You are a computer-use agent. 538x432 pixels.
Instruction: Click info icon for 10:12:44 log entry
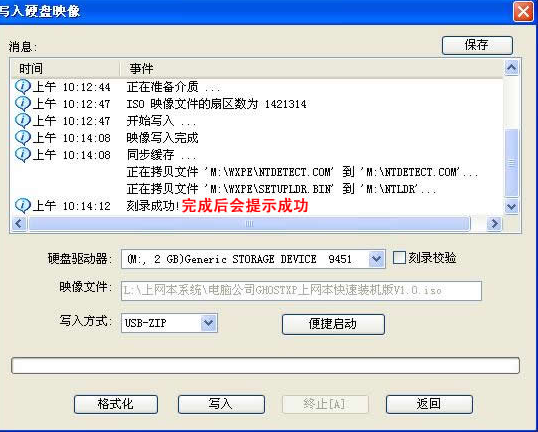pos(23,86)
